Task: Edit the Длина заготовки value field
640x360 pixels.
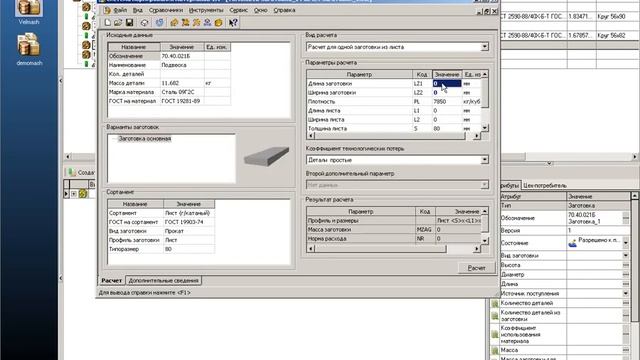Action: (447, 83)
